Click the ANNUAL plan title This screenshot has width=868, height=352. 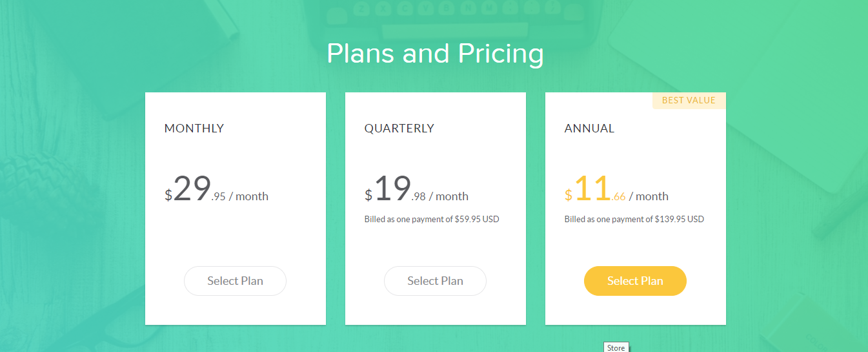pyautogui.click(x=589, y=129)
